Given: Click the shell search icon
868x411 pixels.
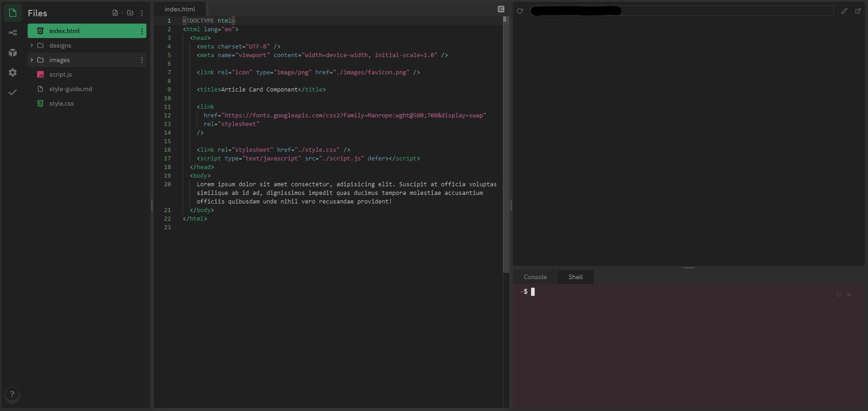Looking at the screenshot, I should pyautogui.click(x=839, y=295).
